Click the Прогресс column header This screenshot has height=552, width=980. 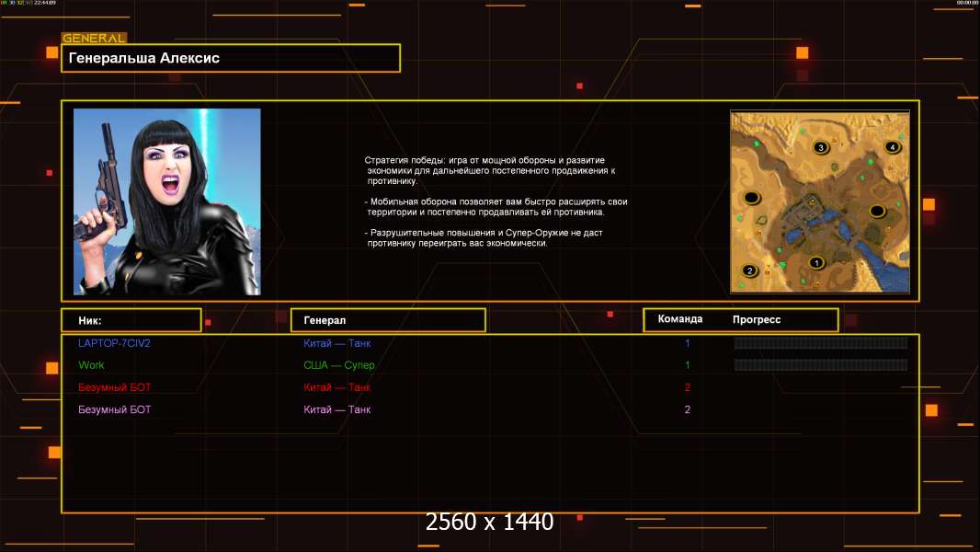[x=757, y=319]
